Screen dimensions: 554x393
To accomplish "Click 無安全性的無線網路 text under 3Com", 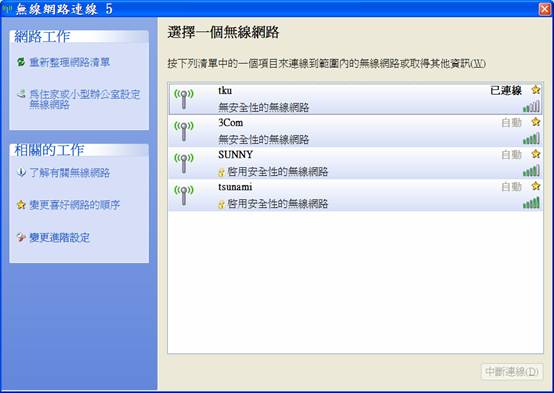I will [x=264, y=139].
